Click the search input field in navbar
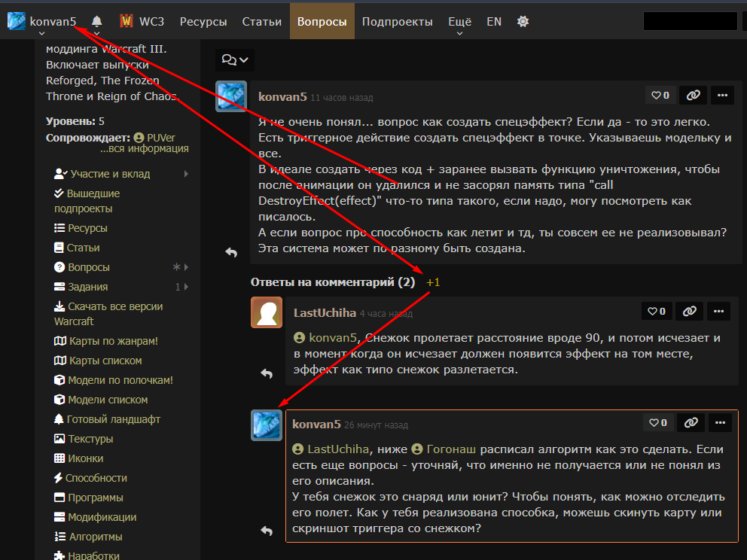 691,21
